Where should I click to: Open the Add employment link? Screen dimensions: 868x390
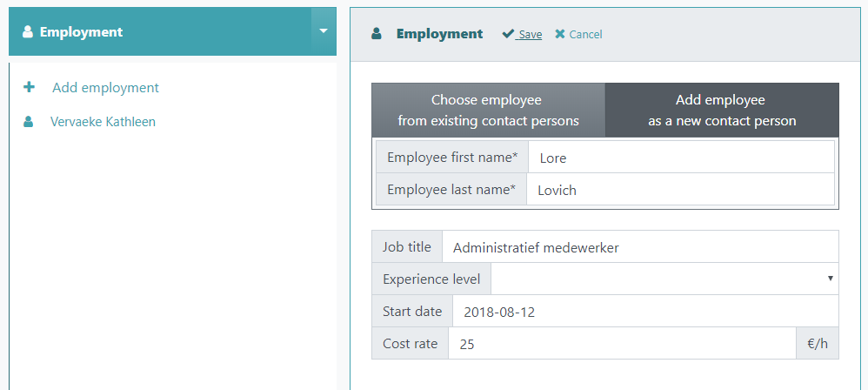click(x=105, y=88)
